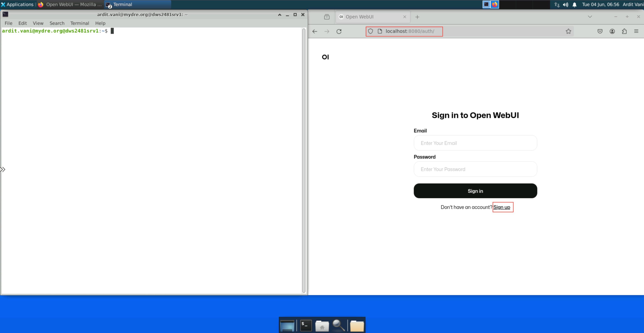This screenshot has width=644, height=333.
Task: Open the Sign up link
Action: tap(502, 207)
